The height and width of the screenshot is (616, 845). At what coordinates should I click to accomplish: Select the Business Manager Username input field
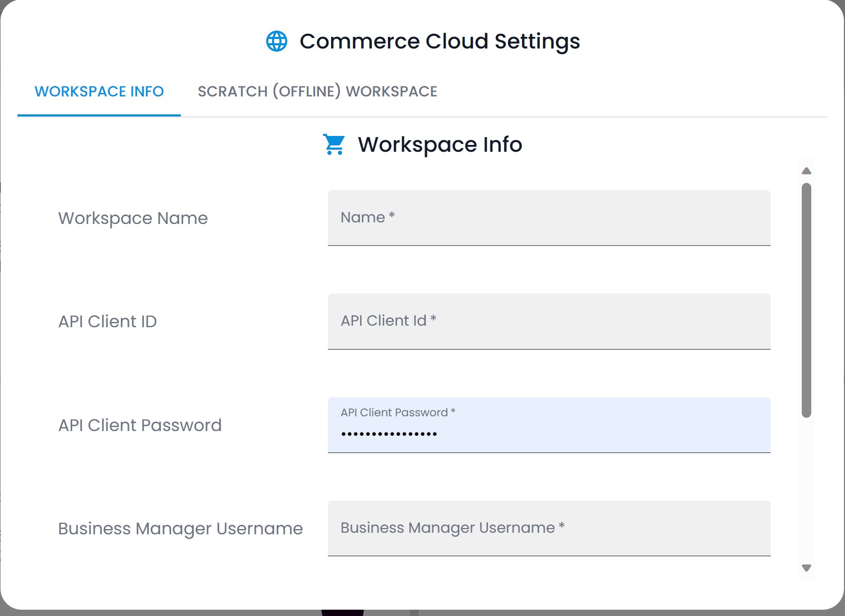[x=549, y=528]
